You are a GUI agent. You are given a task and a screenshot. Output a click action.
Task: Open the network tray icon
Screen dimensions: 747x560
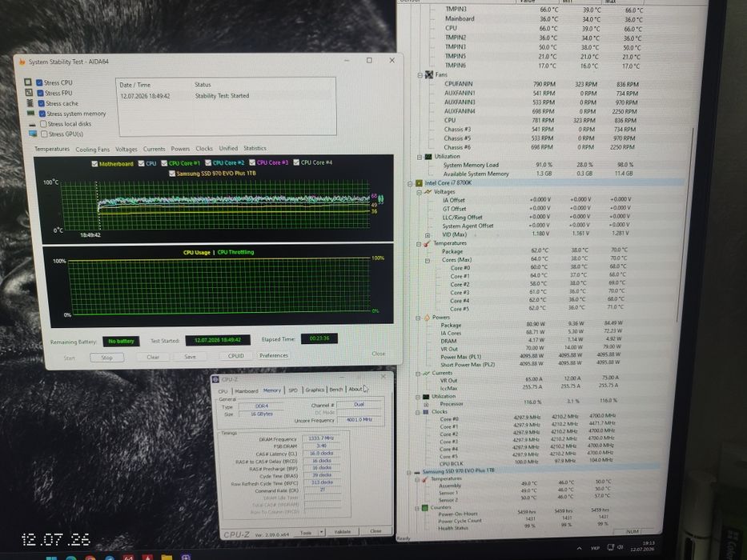[x=610, y=548]
